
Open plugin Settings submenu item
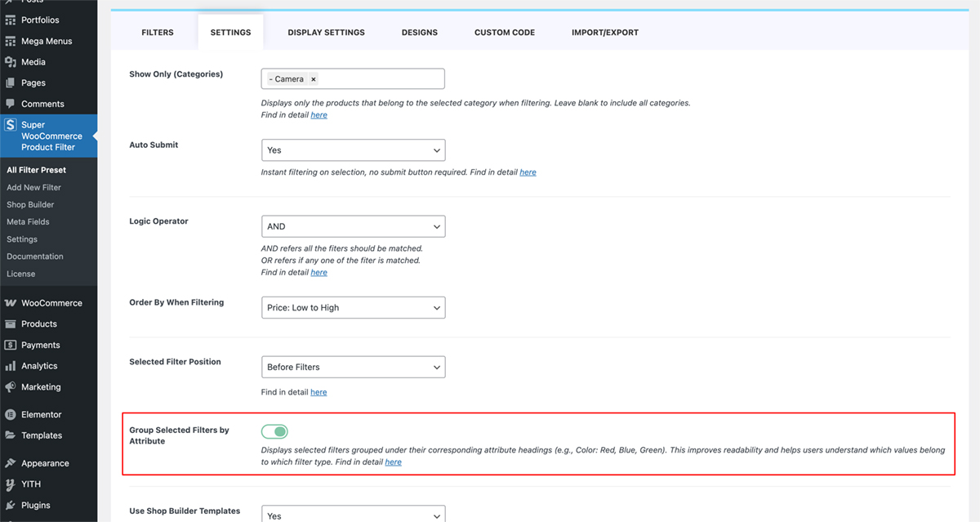(22, 239)
